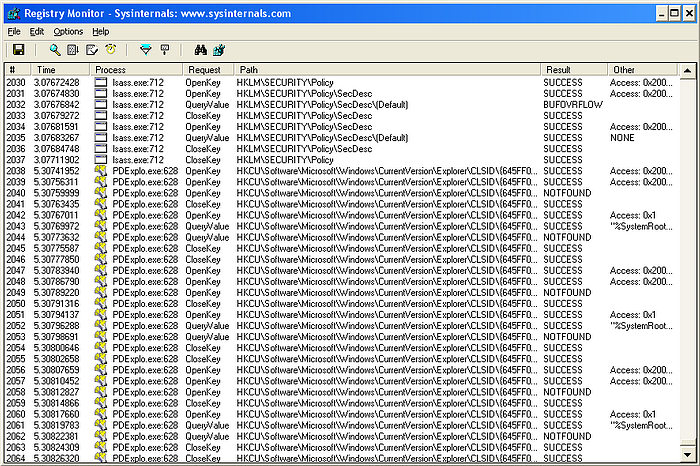Screen dimensions: 700x466
Task: Click the PDExplo.exe icon in row 2043
Action: pos(101,226)
